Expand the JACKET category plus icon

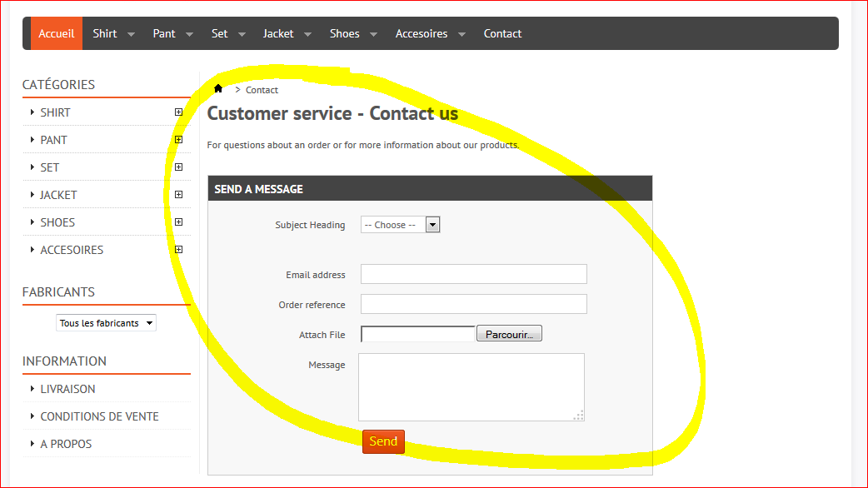179,195
